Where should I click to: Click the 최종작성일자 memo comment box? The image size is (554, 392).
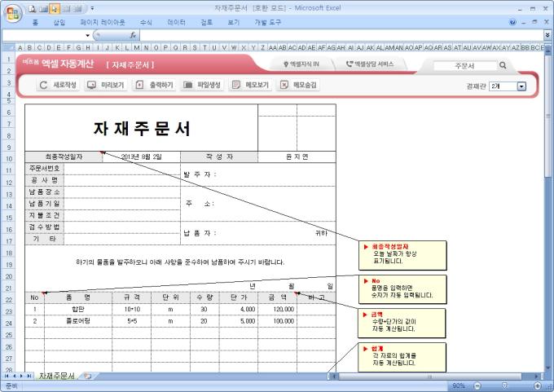pyautogui.click(x=402, y=255)
